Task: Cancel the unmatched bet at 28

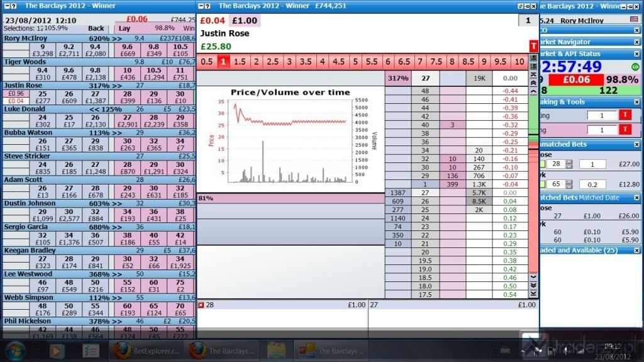Action: coord(201,305)
